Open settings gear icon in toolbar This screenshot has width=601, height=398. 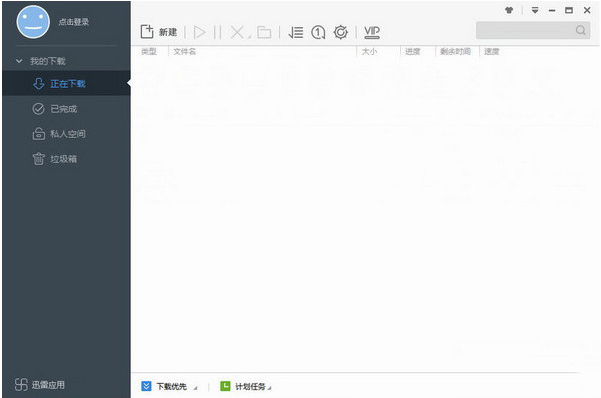(340, 32)
